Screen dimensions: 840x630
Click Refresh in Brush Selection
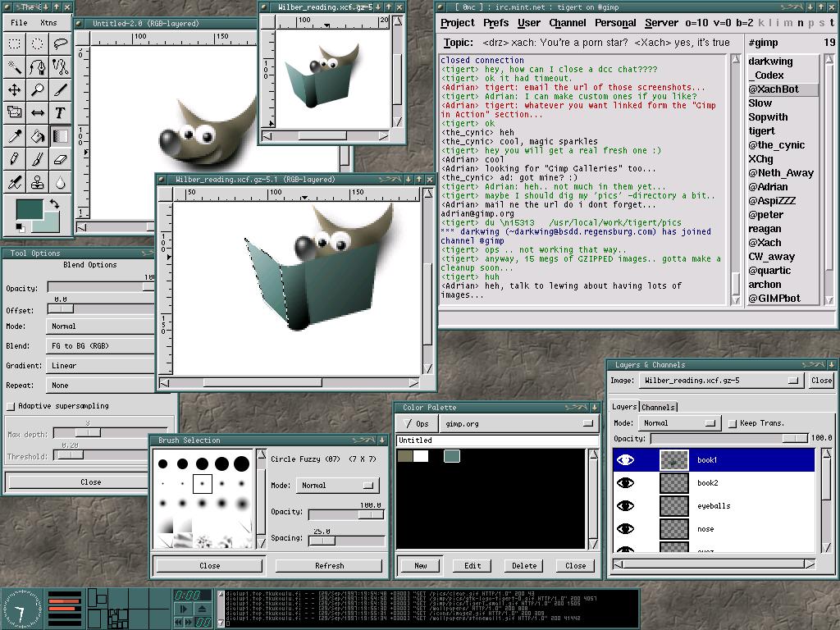(x=329, y=565)
